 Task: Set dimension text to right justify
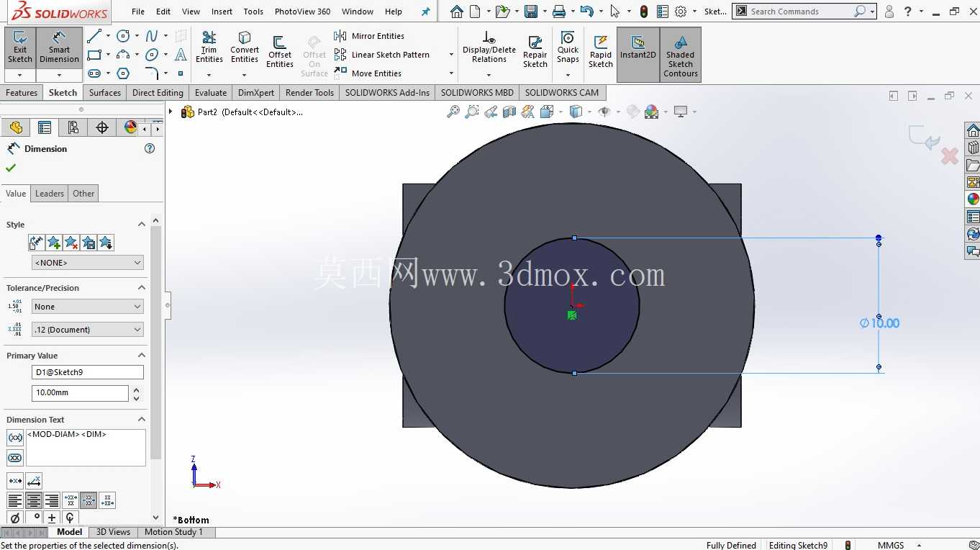coord(52,500)
